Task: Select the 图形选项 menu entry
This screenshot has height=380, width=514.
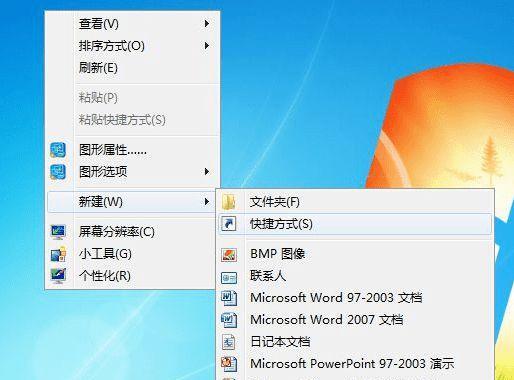Action: (133, 172)
